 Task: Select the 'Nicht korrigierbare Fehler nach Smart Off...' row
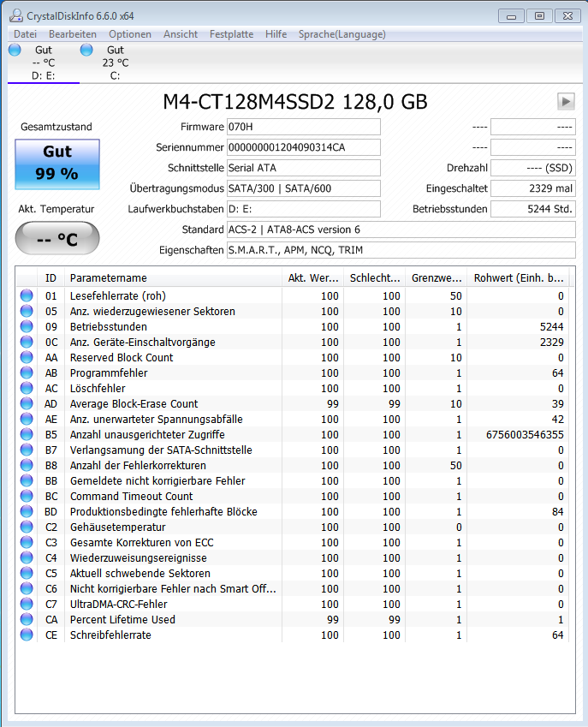294,589
